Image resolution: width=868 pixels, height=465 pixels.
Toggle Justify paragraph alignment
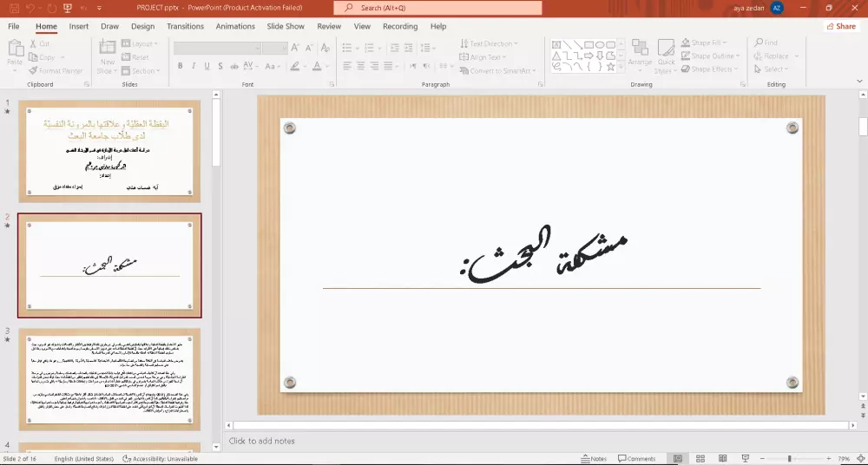[390, 66]
